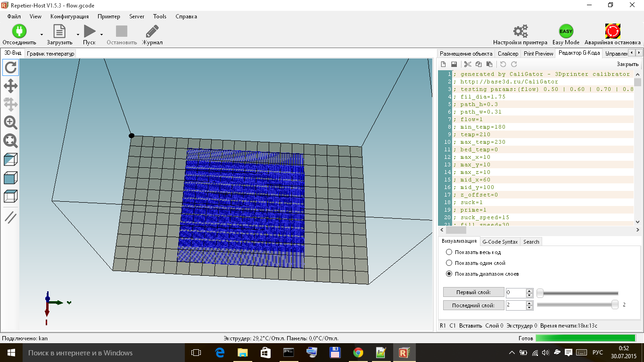Toggle Easy Mode green button
The width and height of the screenshot is (644, 362).
coord(566,32)
